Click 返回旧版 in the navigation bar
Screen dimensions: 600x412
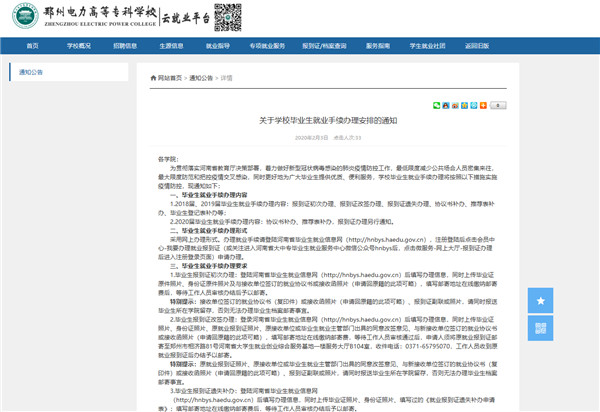pos(477,46)
